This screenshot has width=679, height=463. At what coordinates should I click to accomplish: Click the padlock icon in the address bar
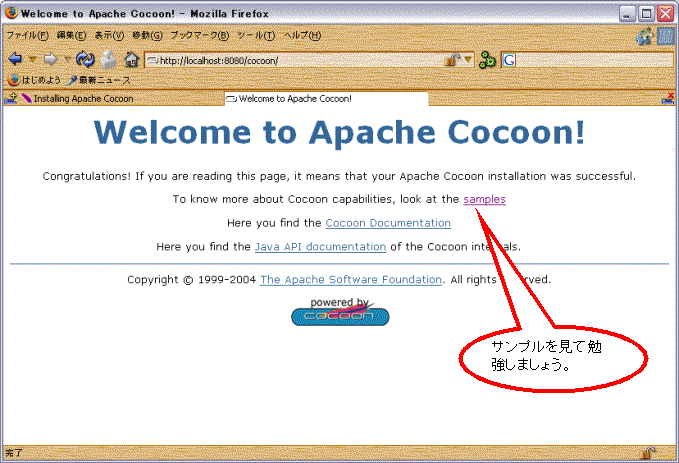point(452,60)
